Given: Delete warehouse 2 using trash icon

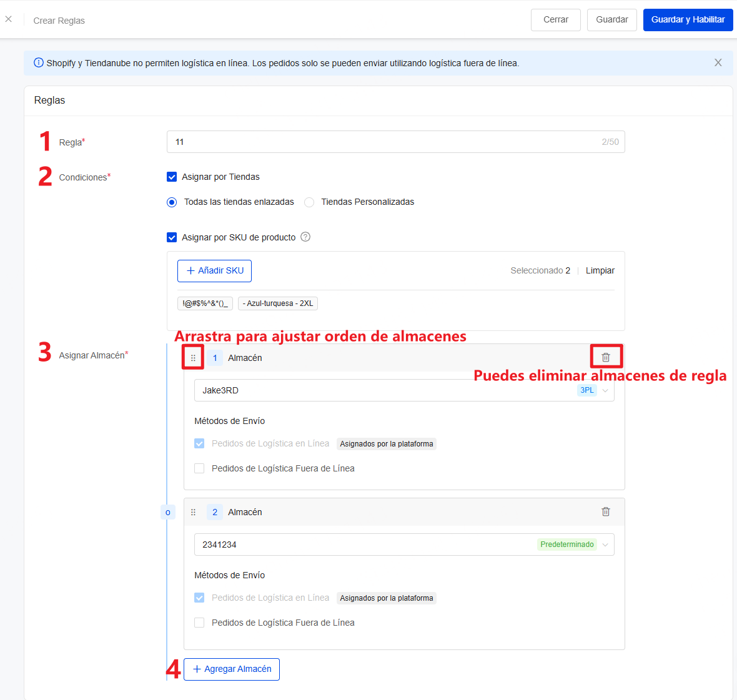Looking at the screenshot, I should click(x=605, y=511).
